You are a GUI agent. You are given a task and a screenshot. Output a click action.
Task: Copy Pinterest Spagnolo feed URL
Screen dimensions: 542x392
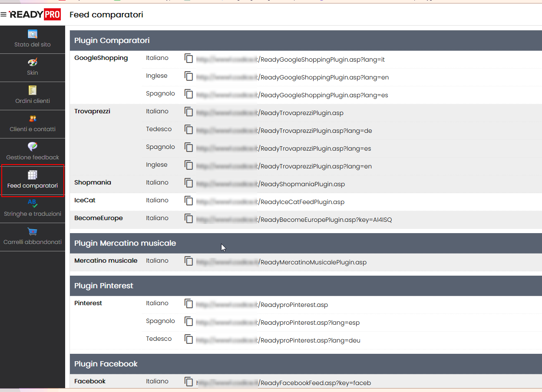(188, 322)
